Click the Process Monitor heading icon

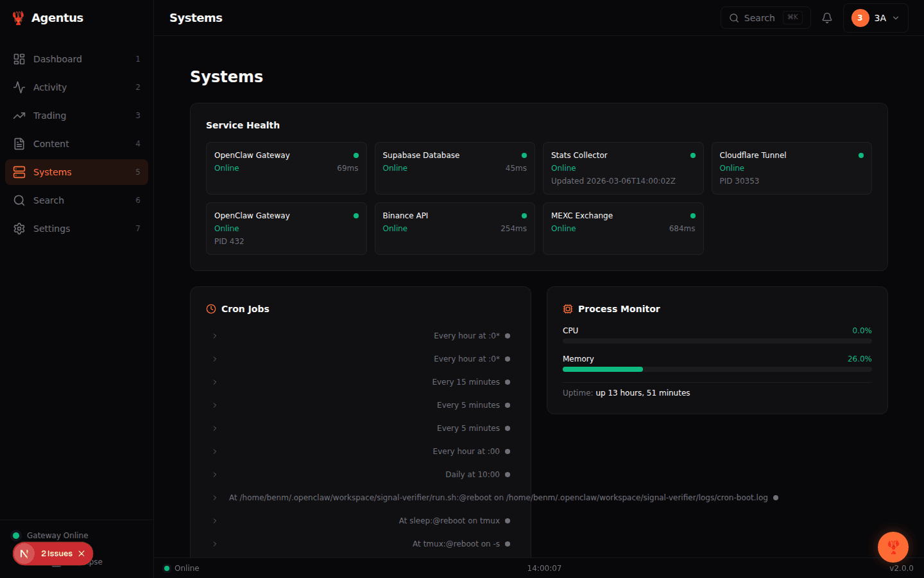point(567,308)
